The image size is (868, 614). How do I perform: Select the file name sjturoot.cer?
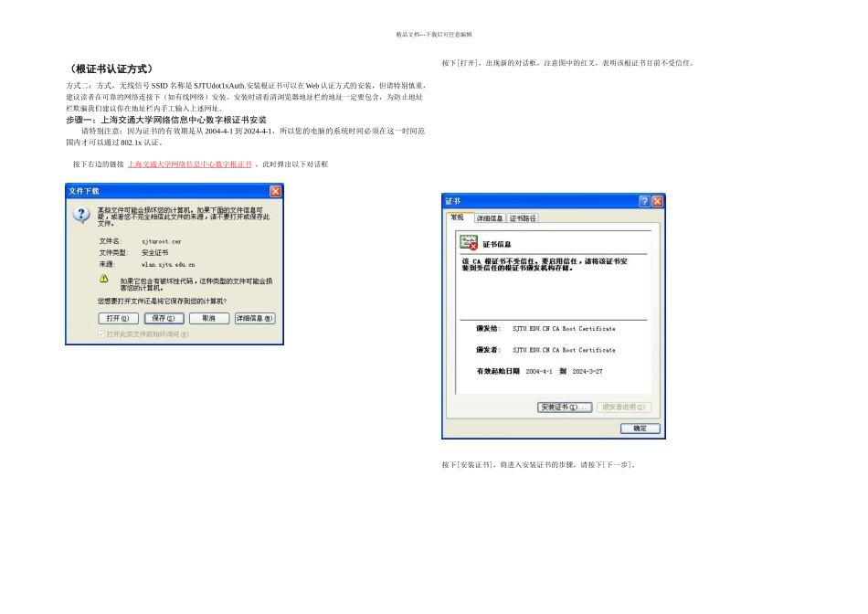161,241
